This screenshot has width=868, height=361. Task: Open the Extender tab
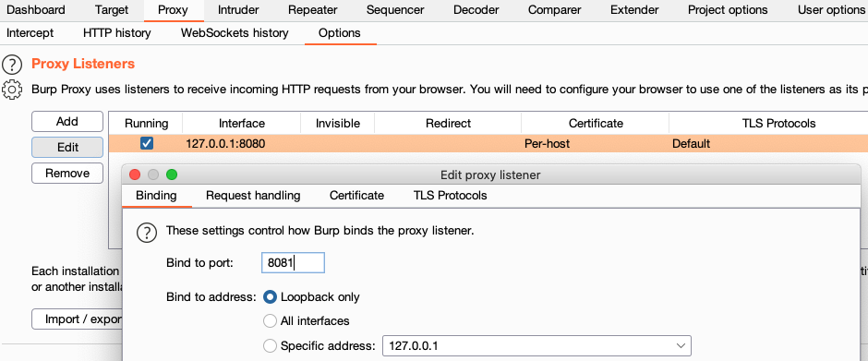coord(634,10)
